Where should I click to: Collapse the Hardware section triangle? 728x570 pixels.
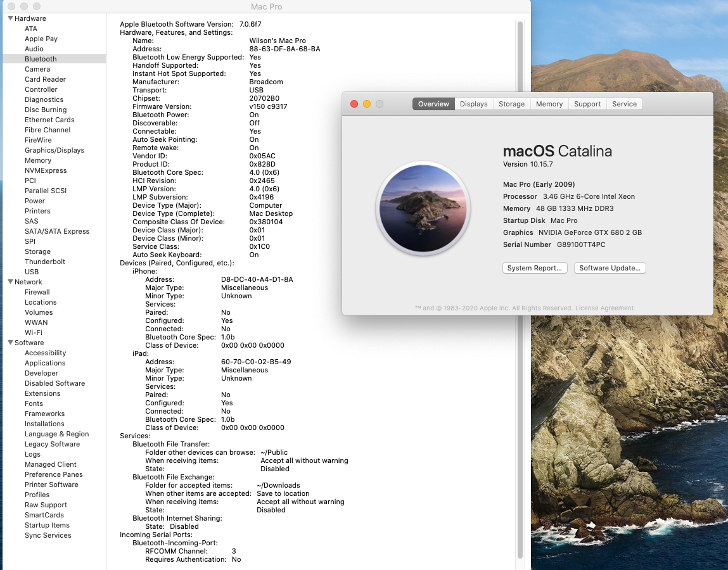click(x=10, y=18)
